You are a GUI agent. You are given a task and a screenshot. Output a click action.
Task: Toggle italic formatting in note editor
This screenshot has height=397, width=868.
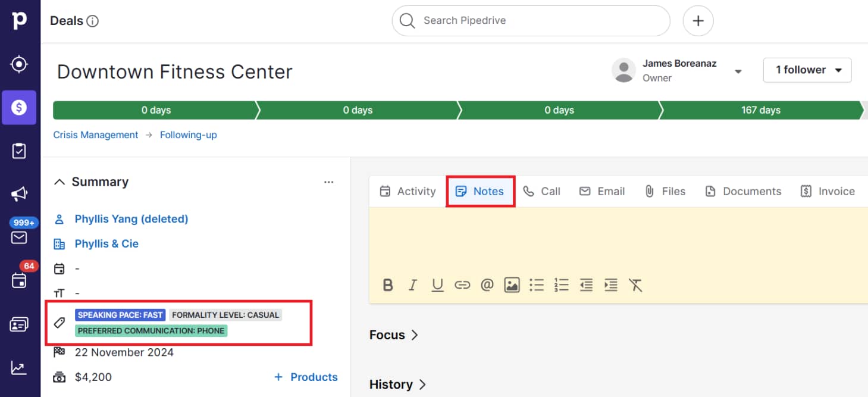(x=412, y=286)
